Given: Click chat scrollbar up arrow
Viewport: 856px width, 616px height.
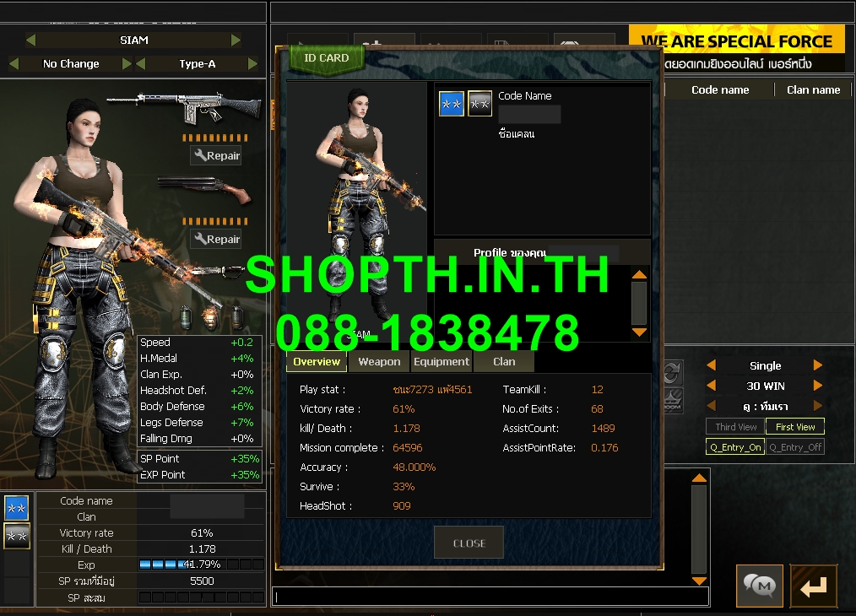Looking at the screenshot, I should point(699,478).
